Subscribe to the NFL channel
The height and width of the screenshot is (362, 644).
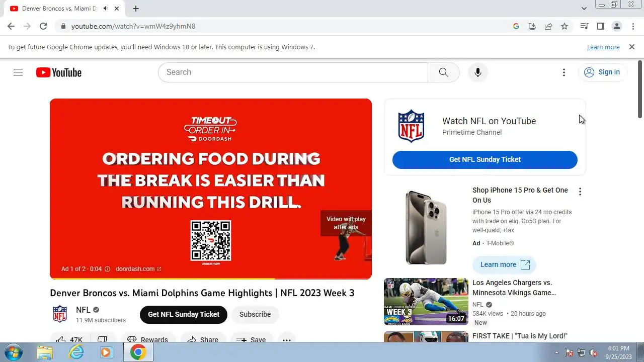pos(255,314)
